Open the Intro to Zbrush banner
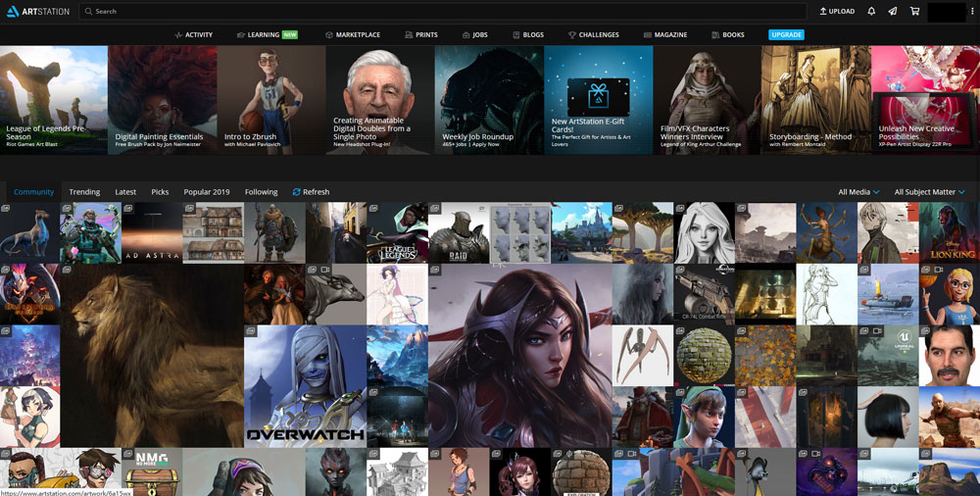The width and height of the screenshot is (980, 496). pos(270,99)
